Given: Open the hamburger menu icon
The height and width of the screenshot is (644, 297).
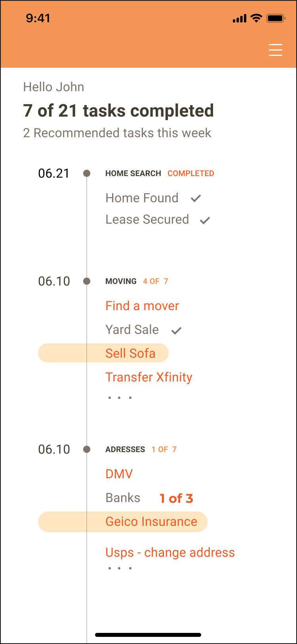Looking at the screenshot, I should coord(276,50).
